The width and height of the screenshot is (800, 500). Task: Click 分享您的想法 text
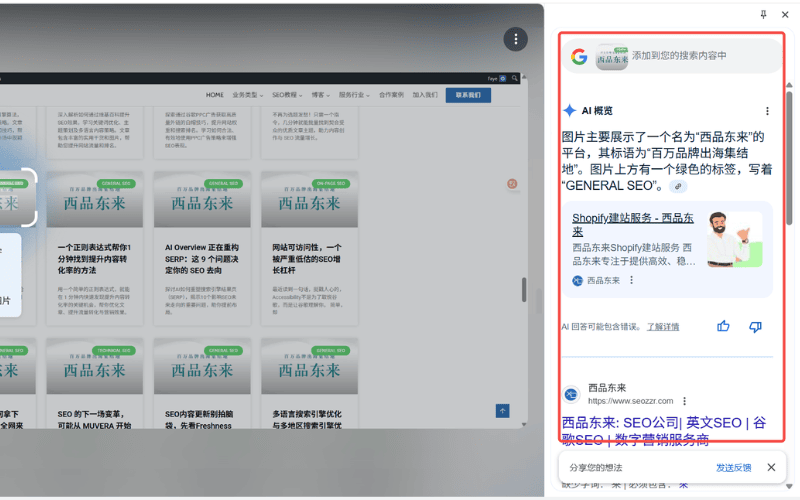tap(595, 468)
